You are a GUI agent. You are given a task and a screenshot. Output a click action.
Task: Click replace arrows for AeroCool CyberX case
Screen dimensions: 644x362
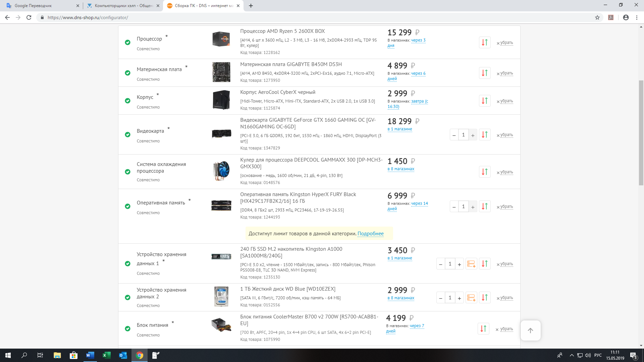[x=485, y=101]
